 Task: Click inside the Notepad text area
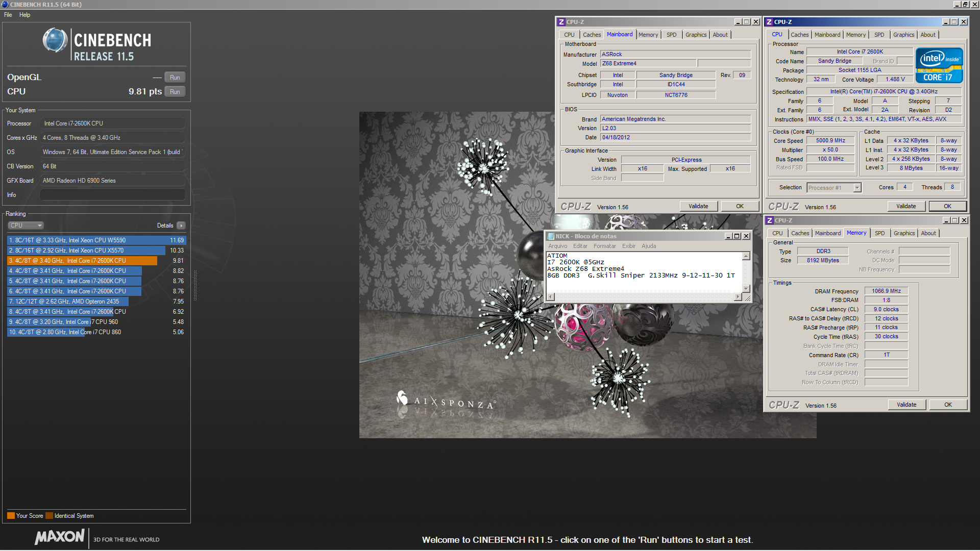[x=644, y=272]
